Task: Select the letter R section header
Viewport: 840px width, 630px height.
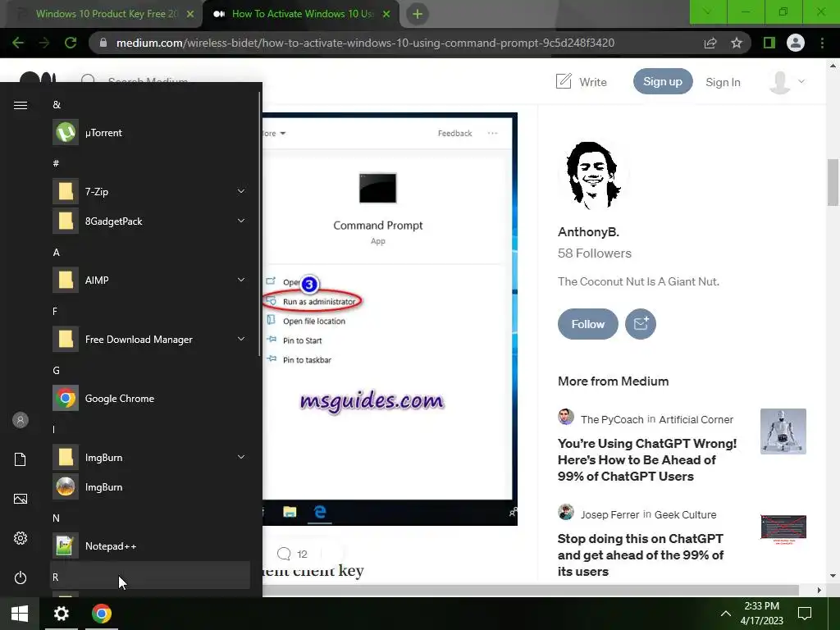Action: tap(150, 577)
